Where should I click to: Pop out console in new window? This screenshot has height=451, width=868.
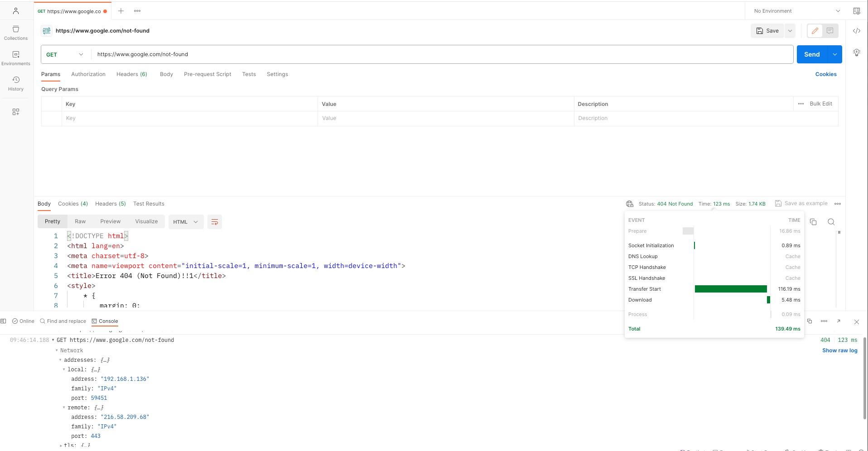(839, 321)
